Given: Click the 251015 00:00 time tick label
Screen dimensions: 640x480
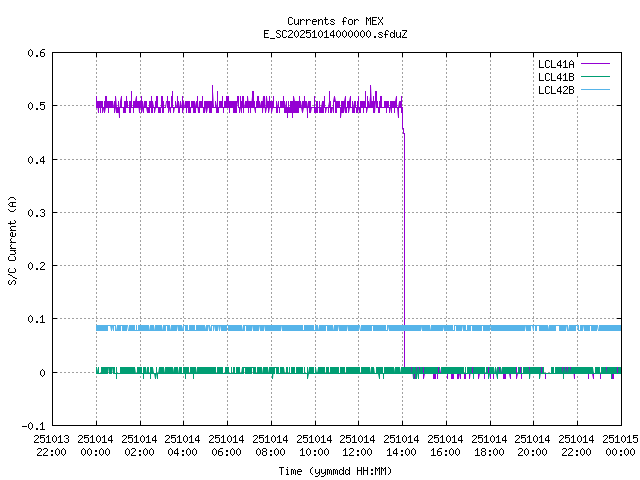Looking at the screenshot, I should tap(620, 444).
